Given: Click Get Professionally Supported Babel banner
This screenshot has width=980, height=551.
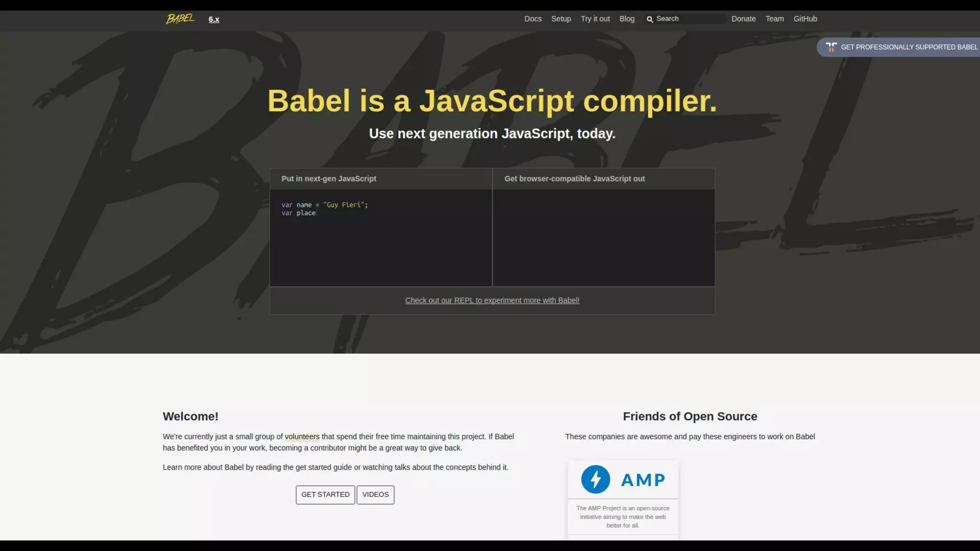Looking at the screenshot, I should click(898, 47).
